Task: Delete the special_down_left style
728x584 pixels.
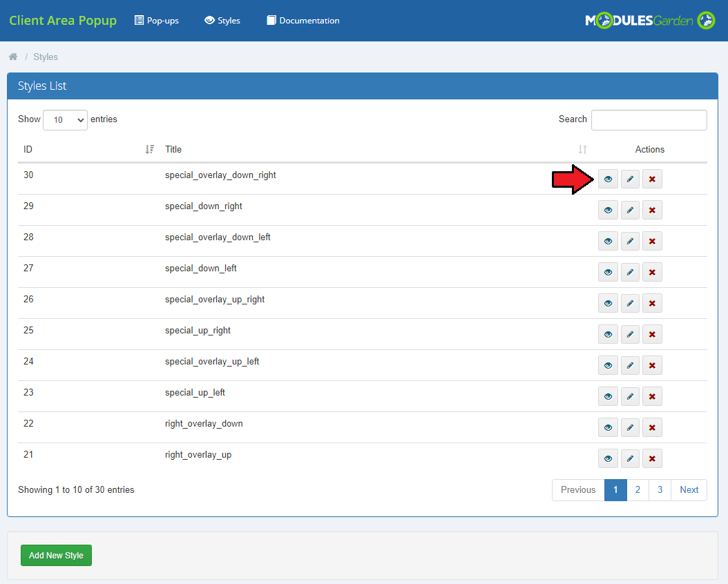Action: click(652, 272)
